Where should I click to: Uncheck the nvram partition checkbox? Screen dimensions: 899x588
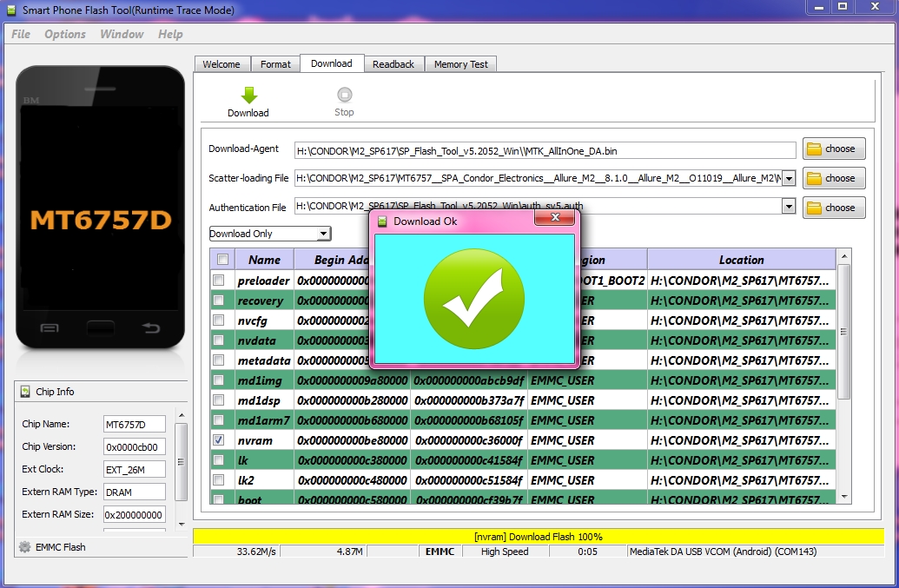(219, 440)
